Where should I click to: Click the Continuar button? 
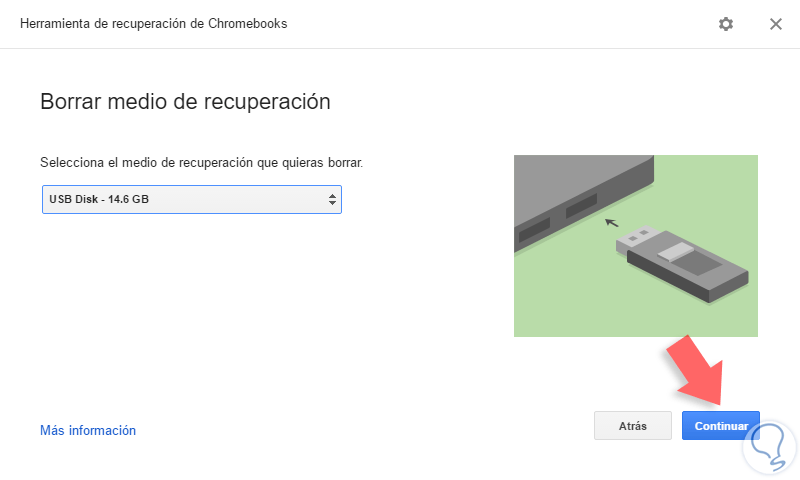pyautogui.click(x=721, y=426)
